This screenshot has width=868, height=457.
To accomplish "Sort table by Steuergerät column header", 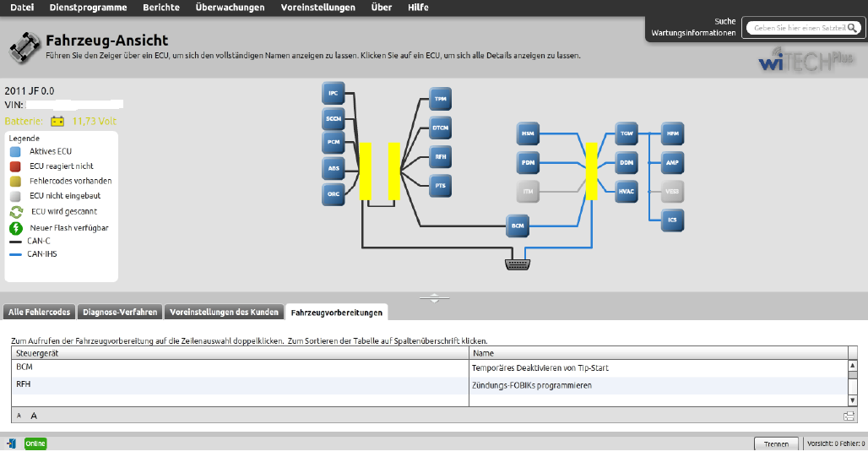I will (x=241, y=353).
